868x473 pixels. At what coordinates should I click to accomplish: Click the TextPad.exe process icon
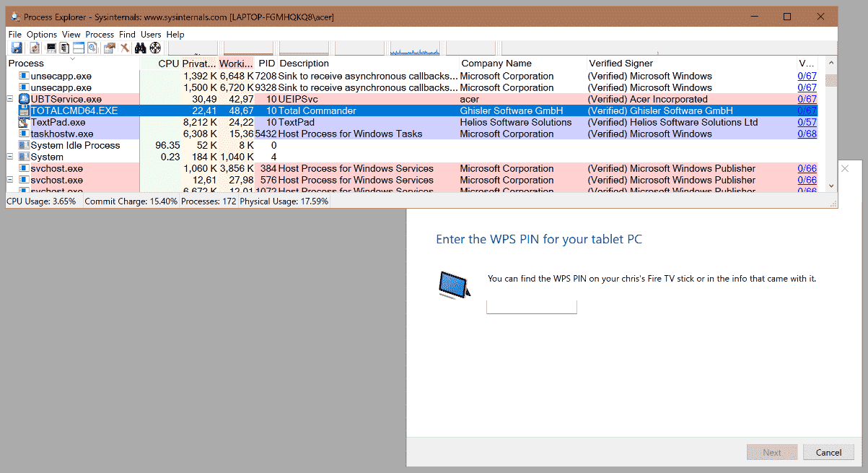pos(24,122)
